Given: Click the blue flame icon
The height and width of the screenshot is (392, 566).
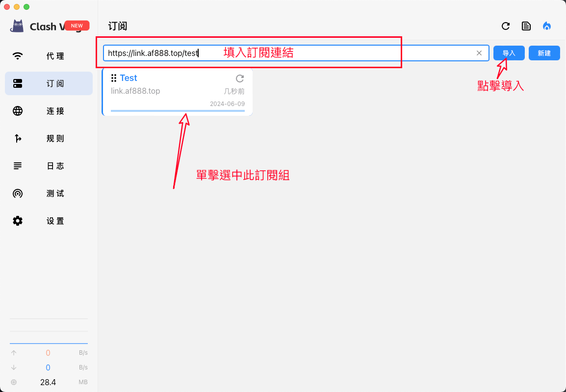Looking at the screenshot, I should point(547,26).
